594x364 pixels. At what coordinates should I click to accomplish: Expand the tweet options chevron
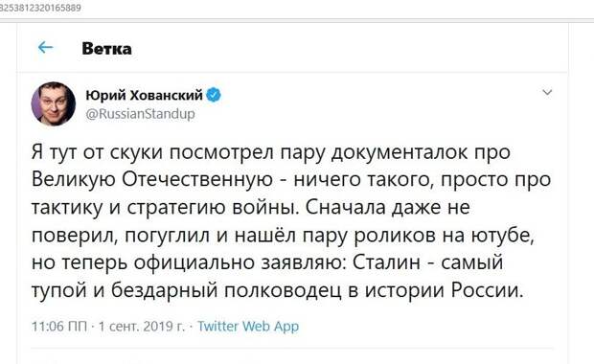547,92
